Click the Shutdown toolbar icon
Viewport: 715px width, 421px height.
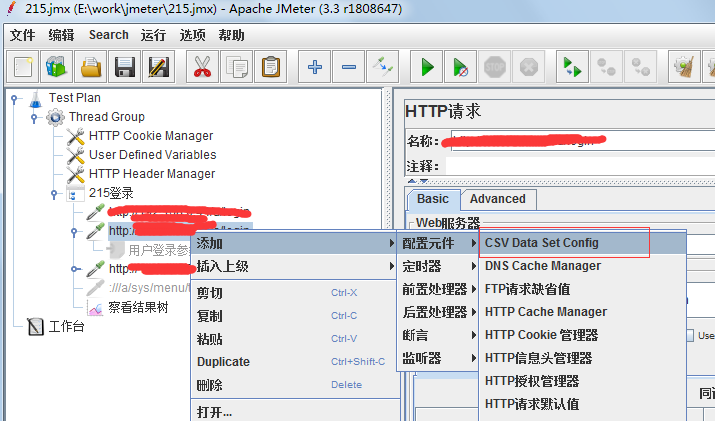point(528,68)
